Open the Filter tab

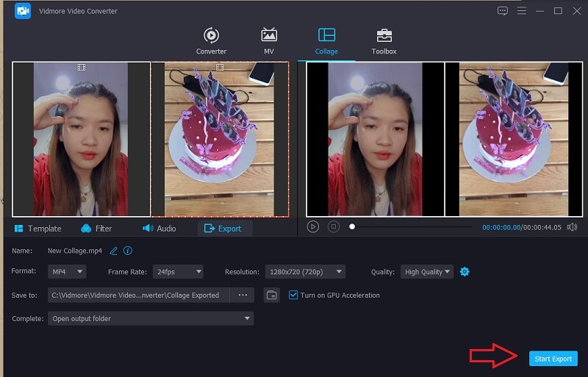pos(96,229)
